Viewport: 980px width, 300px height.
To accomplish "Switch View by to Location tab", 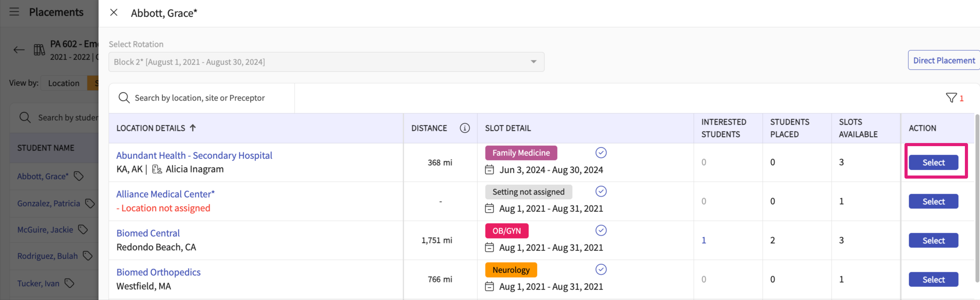I will pyautogui.click(x=64, y=83).
